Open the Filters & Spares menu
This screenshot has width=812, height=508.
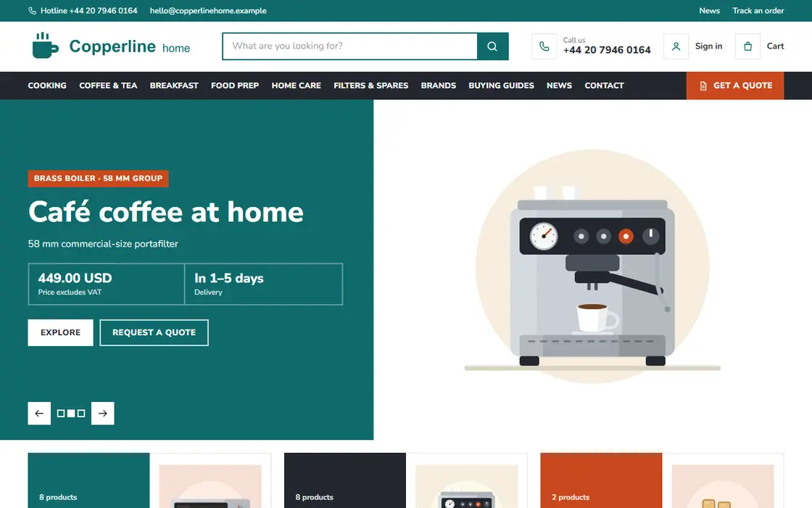point(370,86)
